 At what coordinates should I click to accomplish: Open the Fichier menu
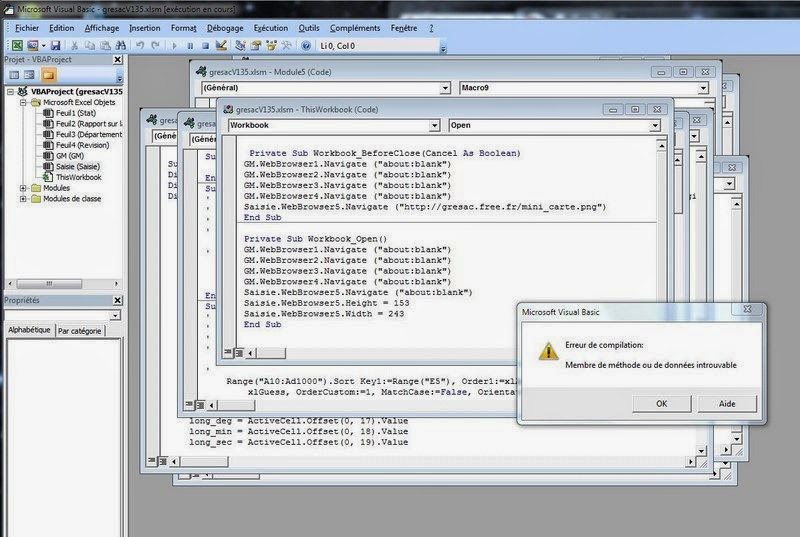27,28
